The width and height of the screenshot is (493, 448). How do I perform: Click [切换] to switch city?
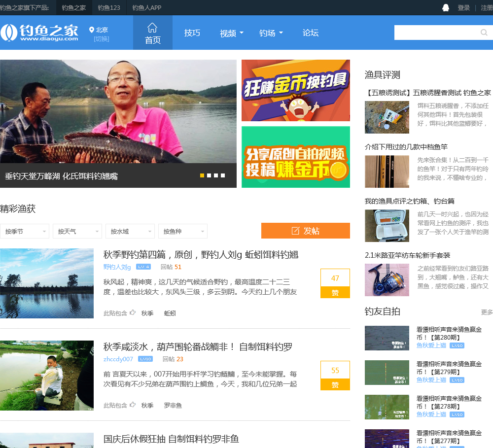[102, 38]
